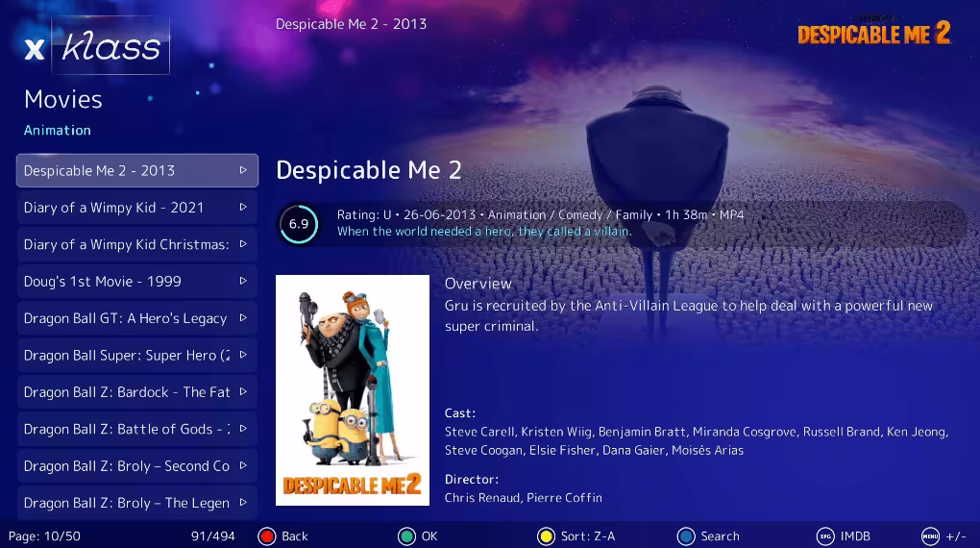Click the Movies heading
Viewport: 980px width, 548px height.
pos(63,99)
